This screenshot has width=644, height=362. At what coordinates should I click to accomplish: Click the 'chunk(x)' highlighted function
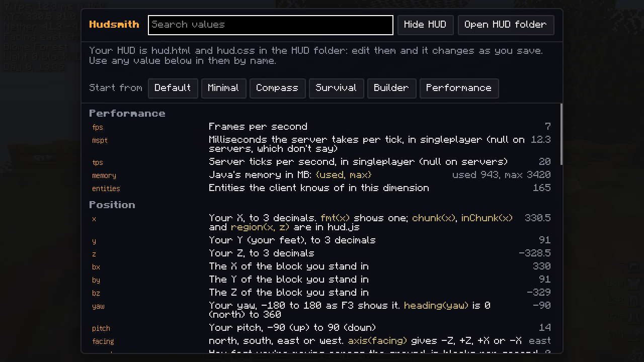tap(434, 218)
